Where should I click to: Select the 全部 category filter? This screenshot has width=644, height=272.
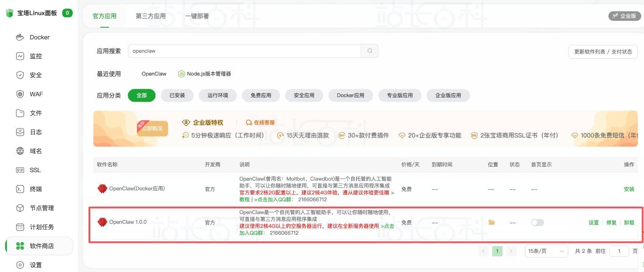click(142, 95)
